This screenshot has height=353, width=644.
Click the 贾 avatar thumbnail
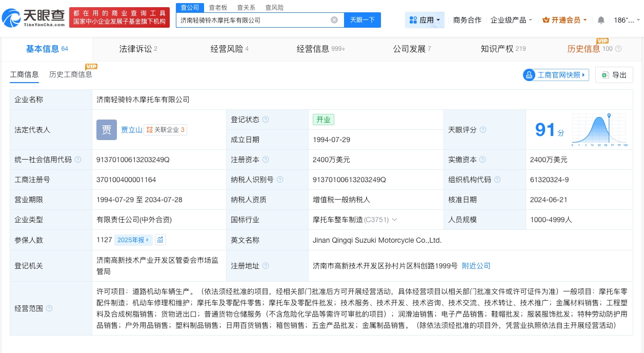coord(107,130)
